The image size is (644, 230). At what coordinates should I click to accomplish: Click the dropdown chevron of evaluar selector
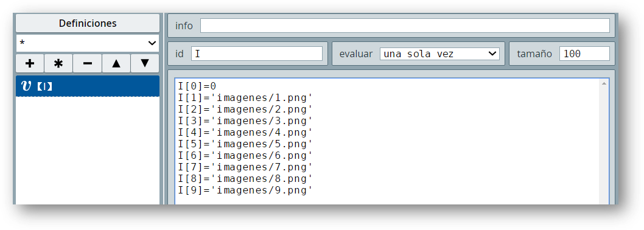click(492, 54)
